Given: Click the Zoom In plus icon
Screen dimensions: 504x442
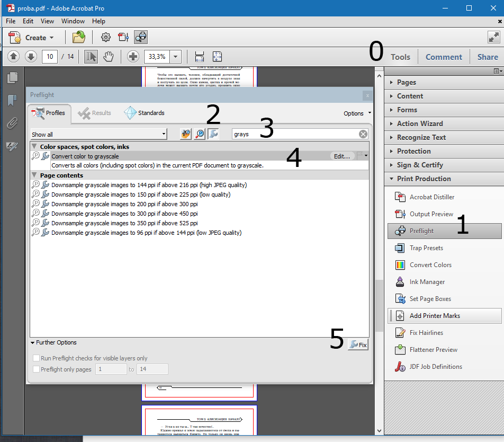Looking at the screenshot, I should 133,56.
